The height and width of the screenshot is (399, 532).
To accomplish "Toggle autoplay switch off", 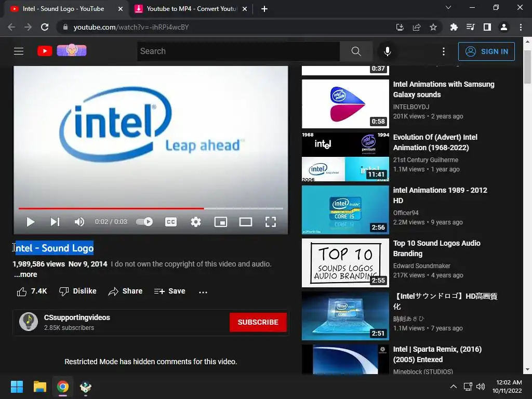I will point(144,222).
